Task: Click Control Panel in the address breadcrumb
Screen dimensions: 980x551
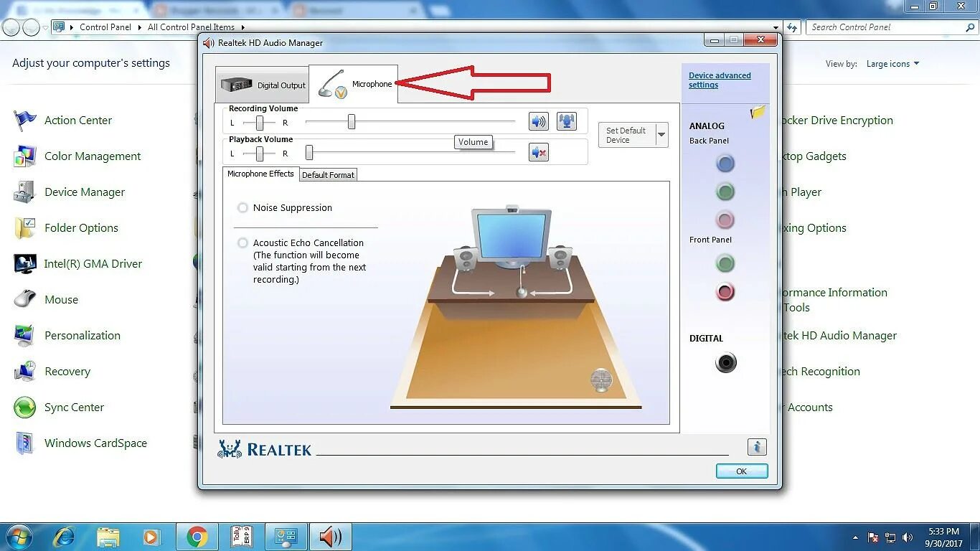Action: (105, 27)
